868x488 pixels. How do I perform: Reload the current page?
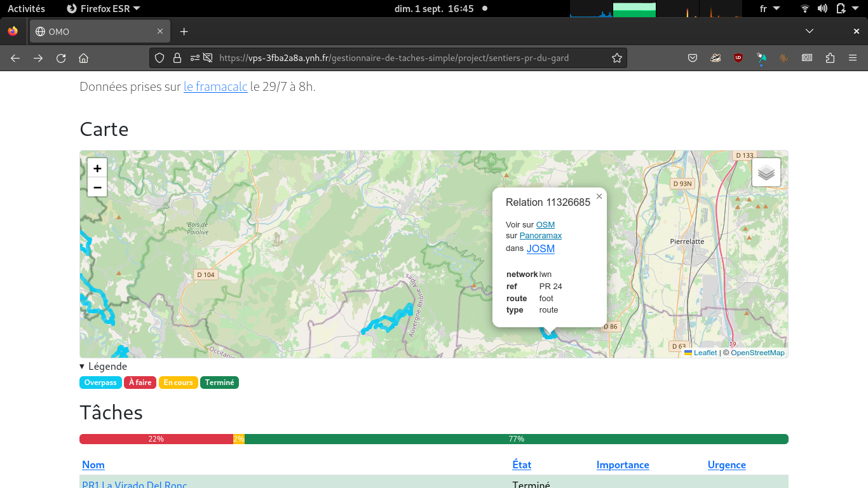tap(61, 58)
